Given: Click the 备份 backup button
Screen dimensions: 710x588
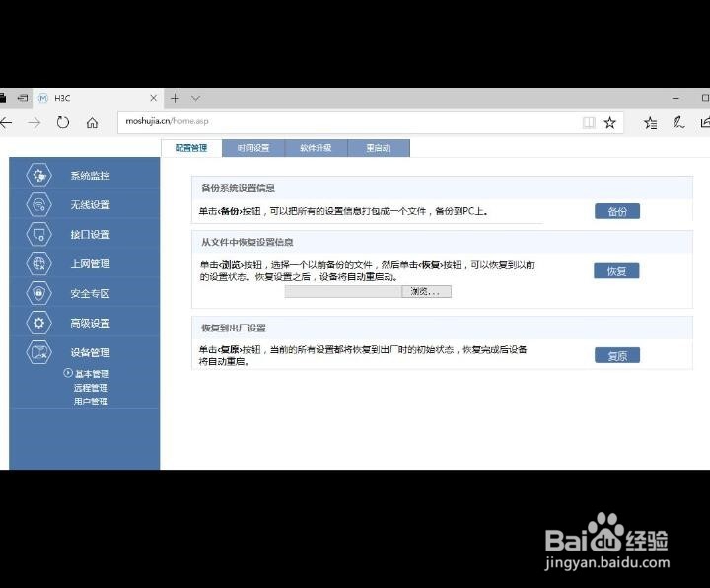Looking at the screenshot, I should point(617,211).
